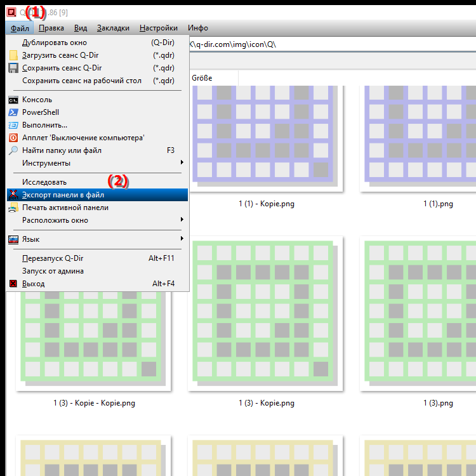Expand the Язык submenu arrow
The image size is (476, 476).
(x=182, y=239)
